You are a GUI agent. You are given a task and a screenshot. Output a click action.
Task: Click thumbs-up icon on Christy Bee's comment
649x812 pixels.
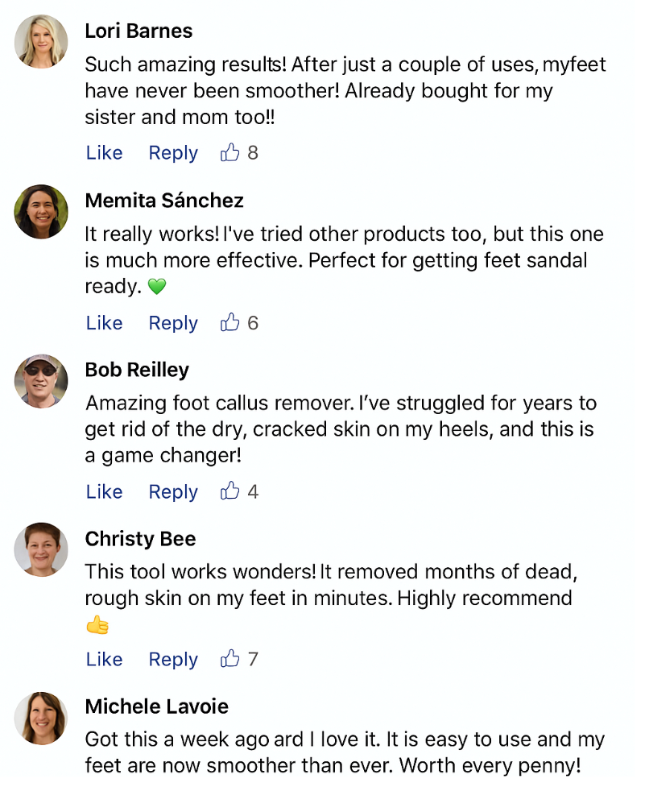[230, 659]
